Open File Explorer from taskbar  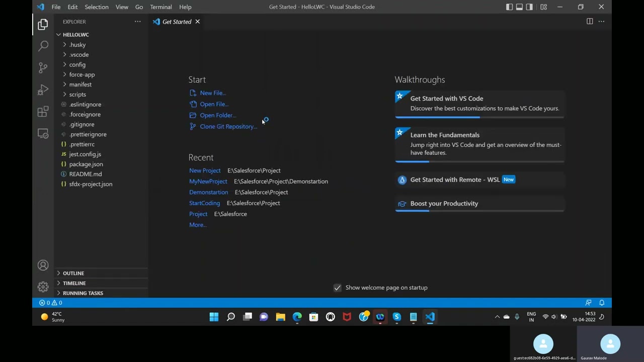pos(280,317)
